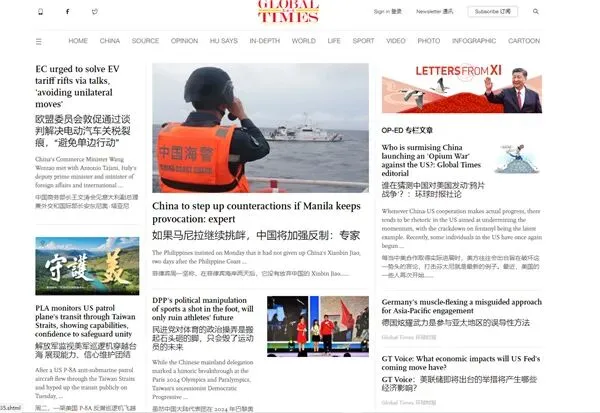
Task: Select the IN-DEPTH nav item
Action: 265,41
